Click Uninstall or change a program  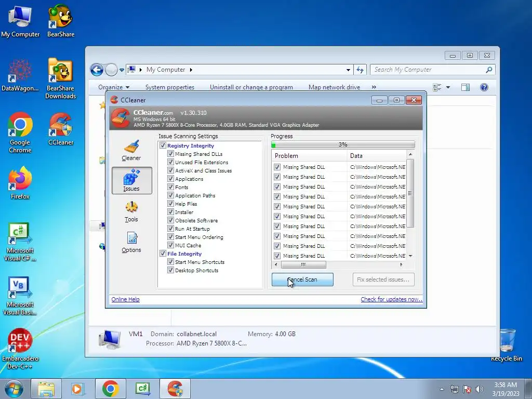coord(251,87)
